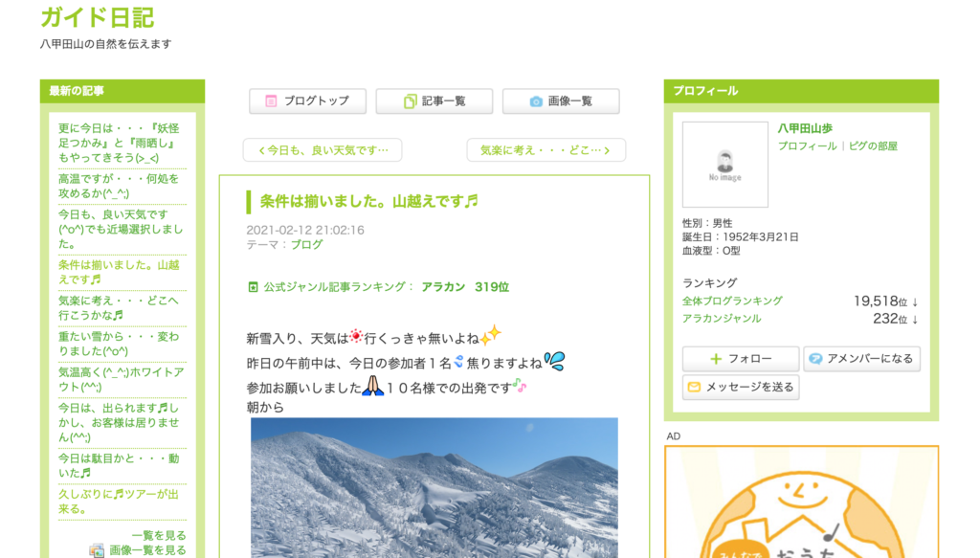The height and width of the screenshot is (558, 980).
Task: Click the orange advertisement banner
Action: [x=801, y=502]
